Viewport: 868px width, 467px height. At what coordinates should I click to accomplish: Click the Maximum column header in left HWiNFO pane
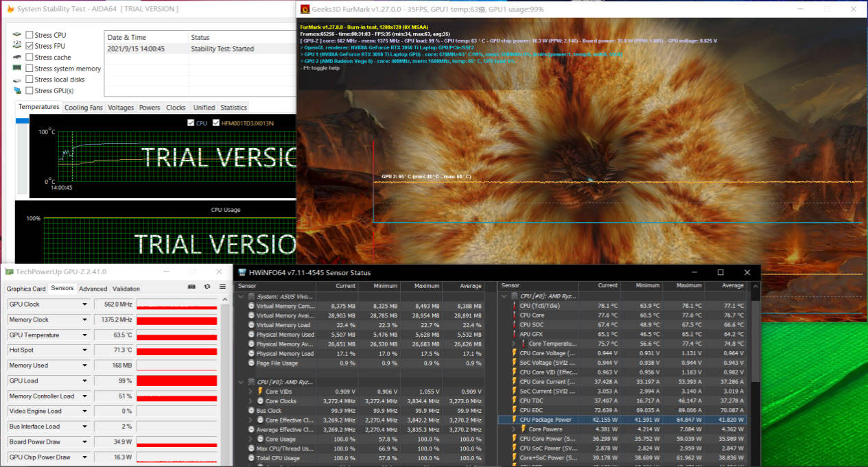[421, 286]
